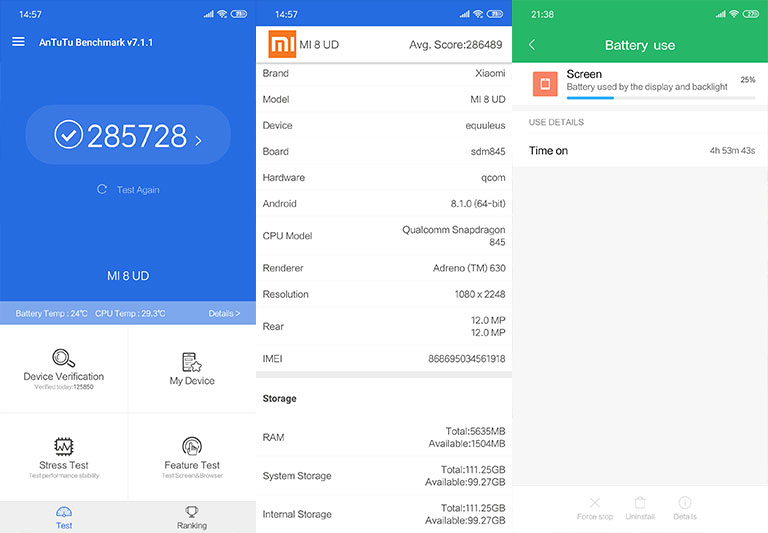768x533 pixels.
Task: Select the Time on row
Action: tap(640, 151)
